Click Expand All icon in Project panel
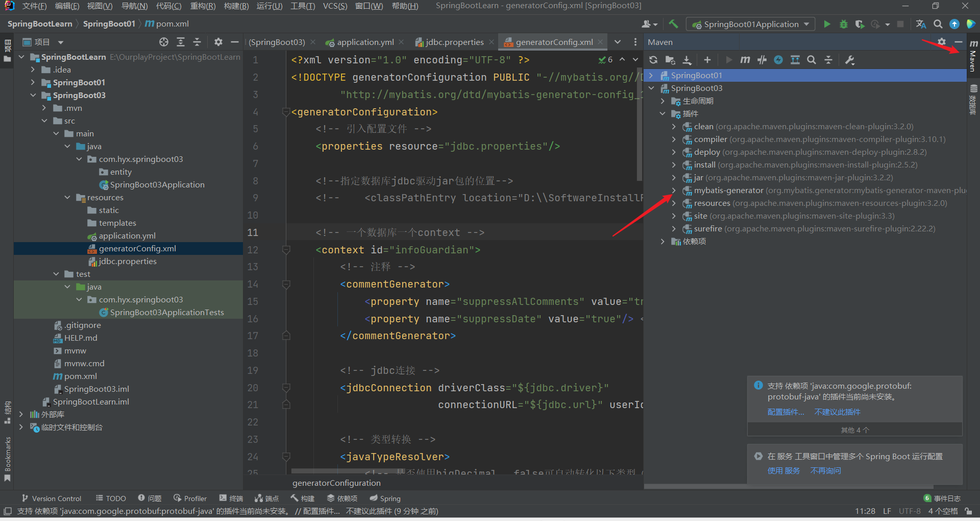 point(181,42)
